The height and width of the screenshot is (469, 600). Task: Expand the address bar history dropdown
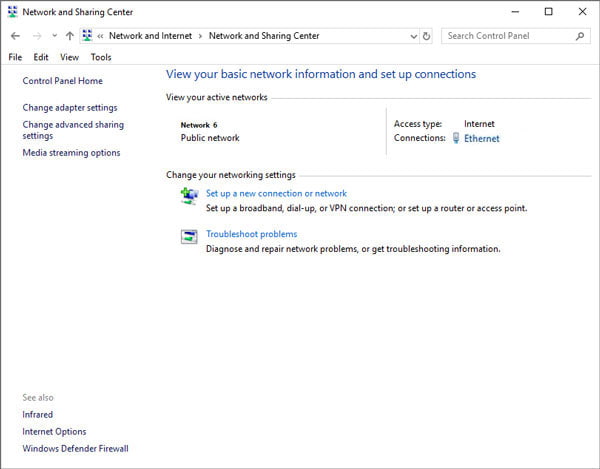pos(414,36)
